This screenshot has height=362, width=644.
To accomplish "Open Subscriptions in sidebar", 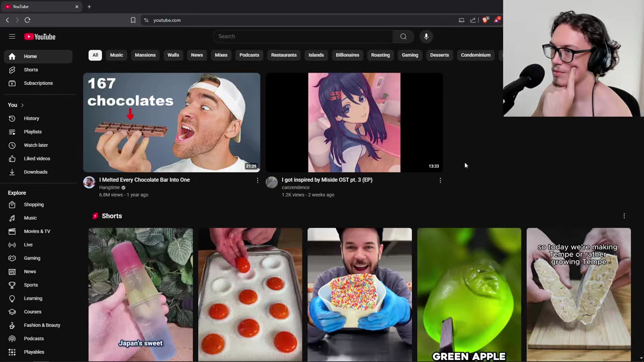I will [x=38, y=83].
